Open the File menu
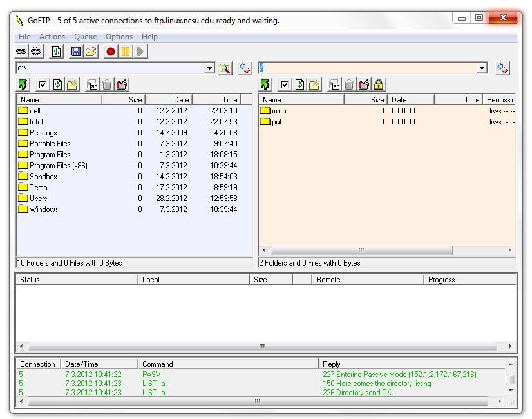 coord(24,37)
